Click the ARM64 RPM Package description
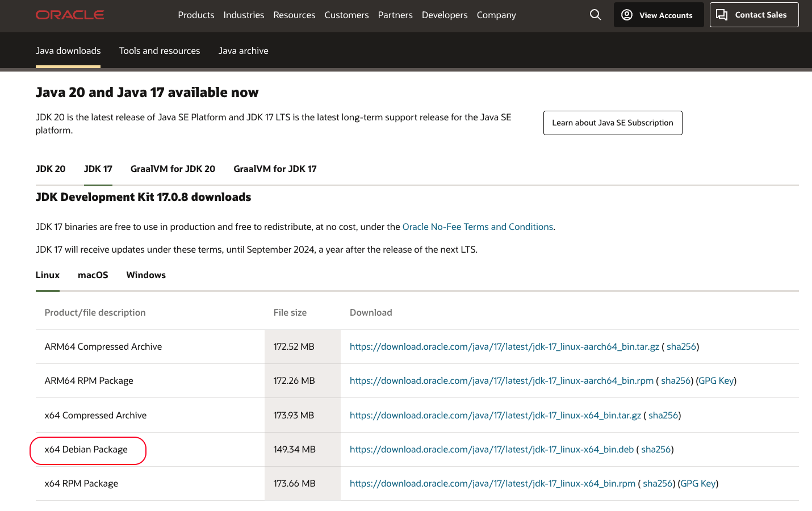Image resolution: width=812 pixels, height=511 pixels. click(x=89, y=380)
